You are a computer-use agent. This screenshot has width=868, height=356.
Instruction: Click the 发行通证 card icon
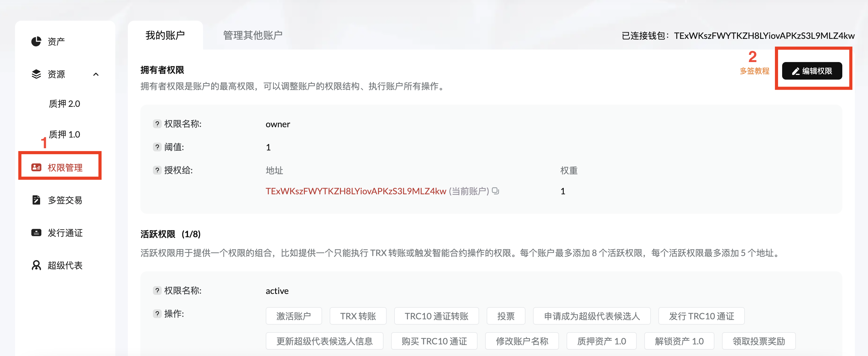[36, 233]
